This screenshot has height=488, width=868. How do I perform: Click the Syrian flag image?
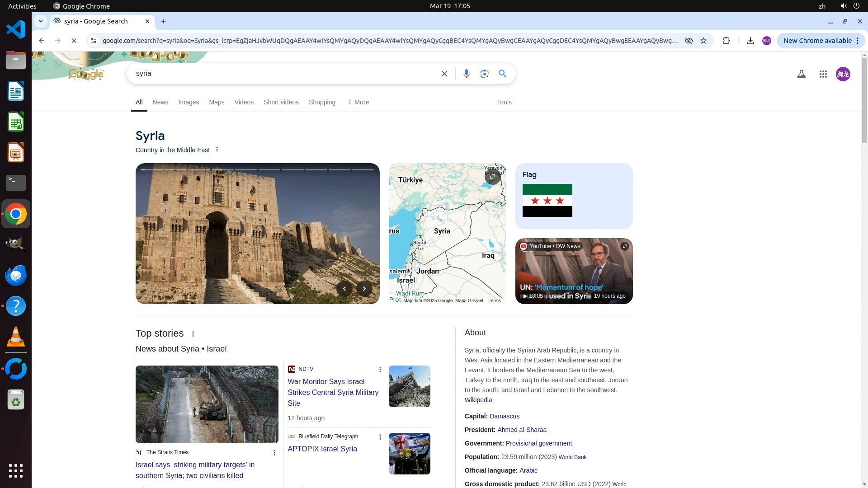(x=547, y=200)
